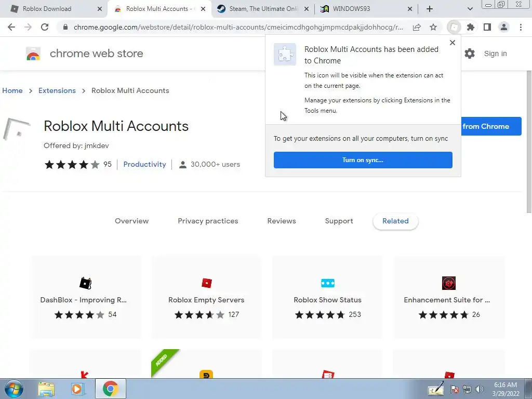This screenshot has height=399, width=532.
Task: Open the Reviews tab
Action: pos(282,221)
